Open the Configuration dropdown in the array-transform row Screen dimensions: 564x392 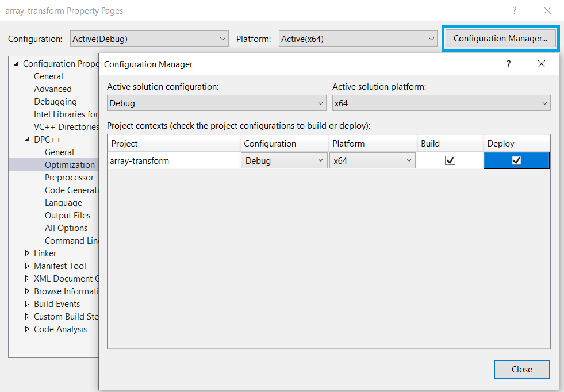point(321,160)
